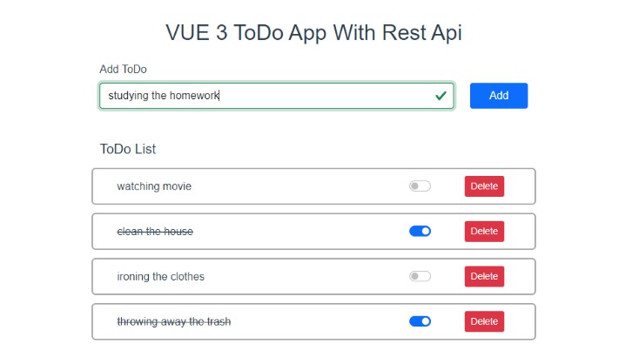619x364 pixels.
Task: Click the 'watching movie' todo text
Action: click(x=154, y=186)
